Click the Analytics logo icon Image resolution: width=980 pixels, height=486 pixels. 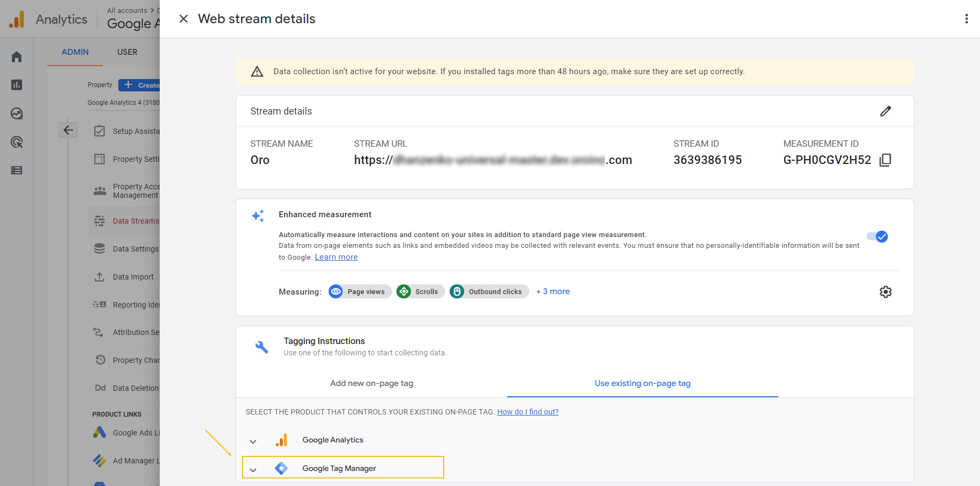17,19
